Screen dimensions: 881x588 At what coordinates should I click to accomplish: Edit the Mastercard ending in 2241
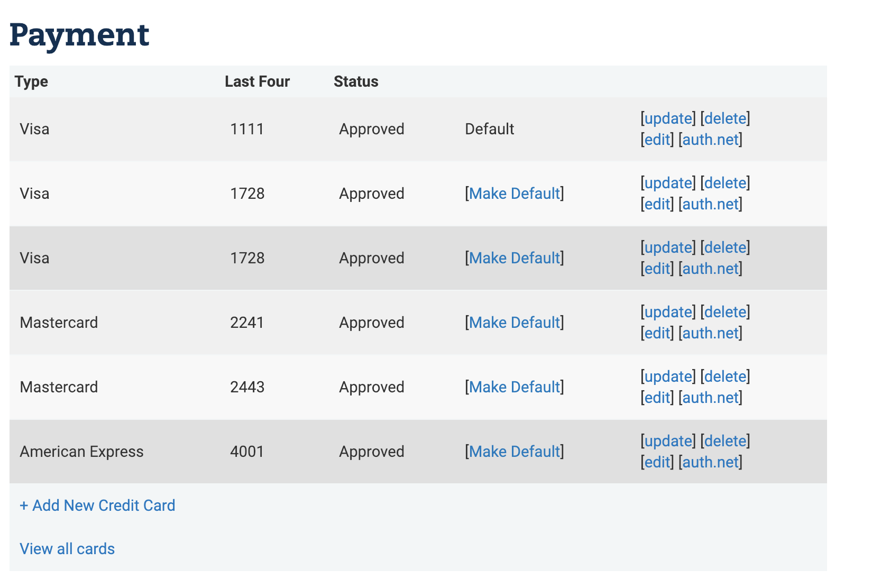coord(657,333)
